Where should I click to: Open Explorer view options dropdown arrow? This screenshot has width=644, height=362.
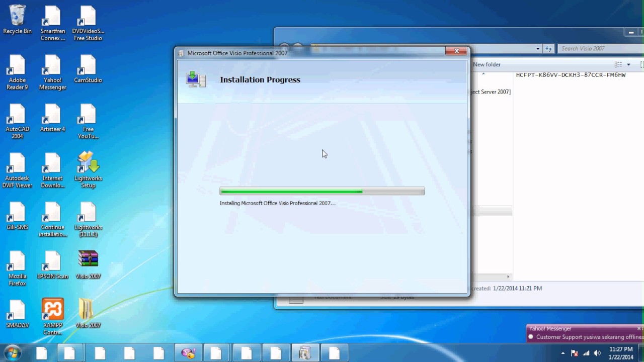coord(628,64)
